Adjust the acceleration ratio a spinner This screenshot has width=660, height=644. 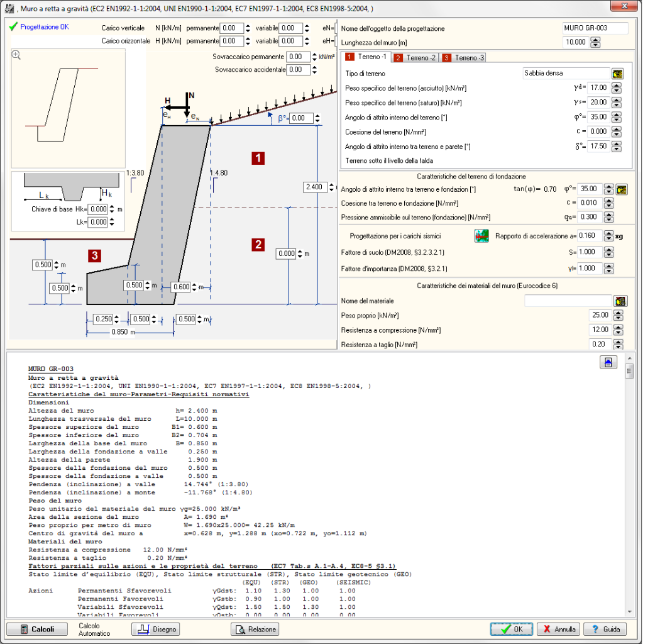pos(608,236)
